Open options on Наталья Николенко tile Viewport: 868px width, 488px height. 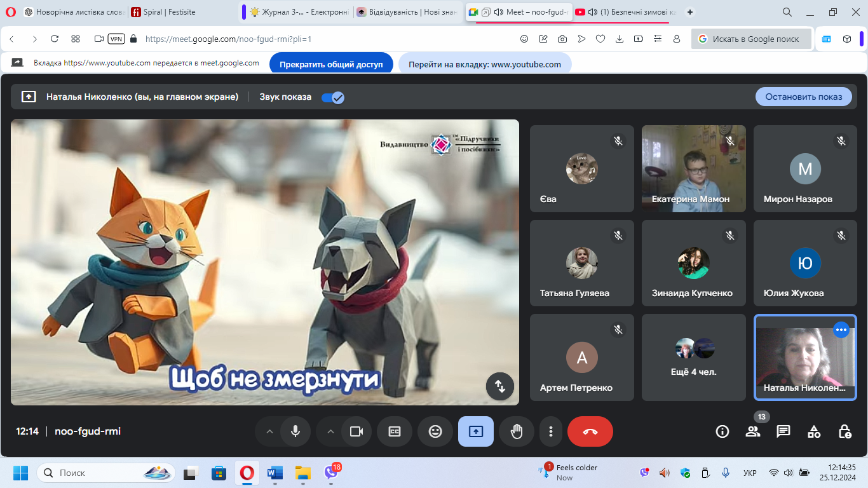tap(841, 330)
